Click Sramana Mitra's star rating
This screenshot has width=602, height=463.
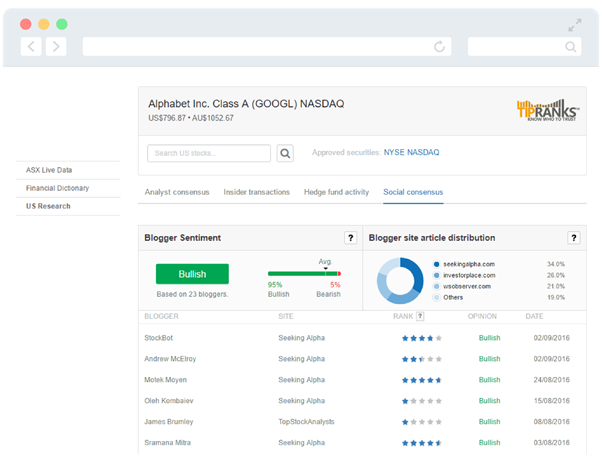coord(422,443)
